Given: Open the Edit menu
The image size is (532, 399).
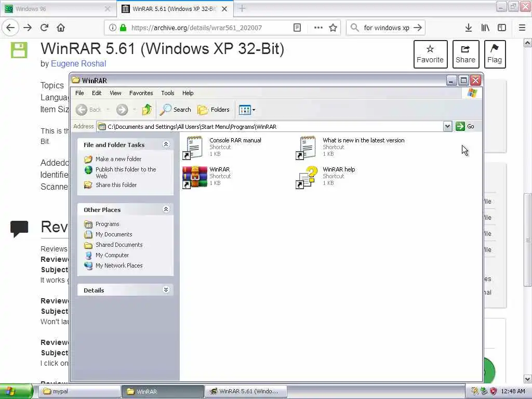Looking at the screenshot, I should pyautogui.click(x=97, y=93).
